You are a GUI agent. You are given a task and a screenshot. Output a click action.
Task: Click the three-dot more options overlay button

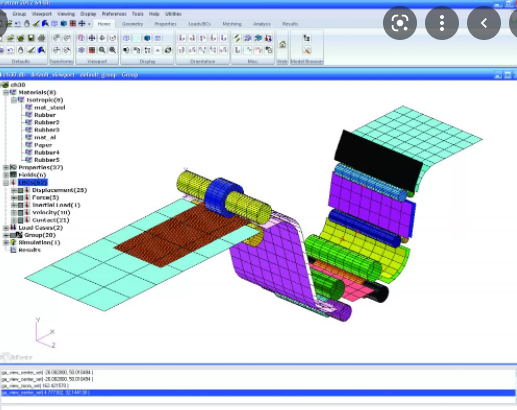442,23
